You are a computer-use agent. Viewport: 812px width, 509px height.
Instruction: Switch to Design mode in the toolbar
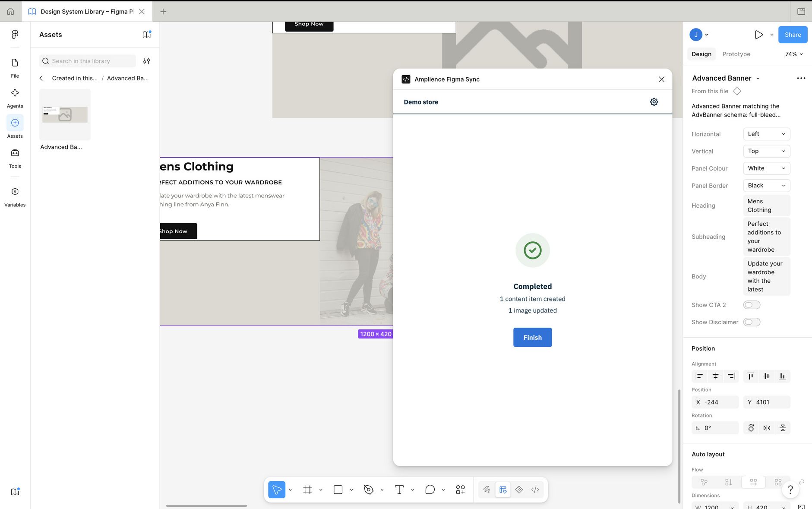pos(503,490)
